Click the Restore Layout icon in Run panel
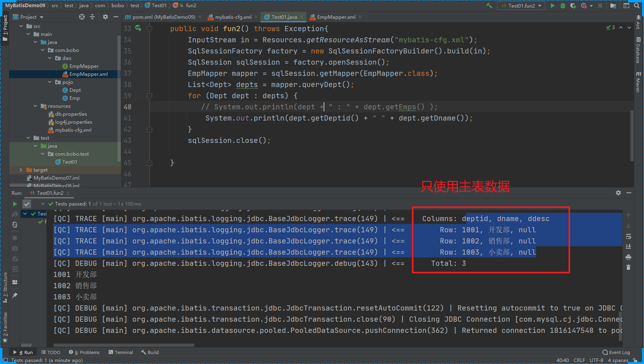Image resolution: width=644 pixels, height=364 pixels. [15, 282]
